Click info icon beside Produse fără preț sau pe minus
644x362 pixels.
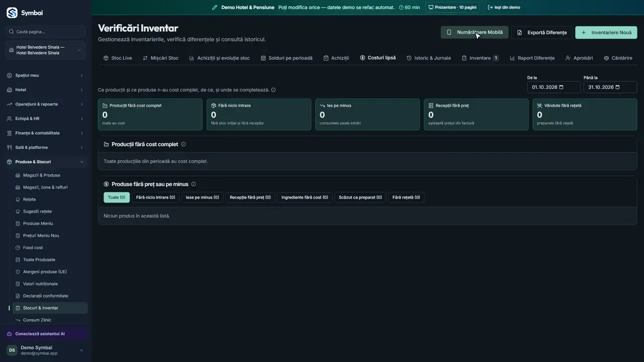[194, 184]
